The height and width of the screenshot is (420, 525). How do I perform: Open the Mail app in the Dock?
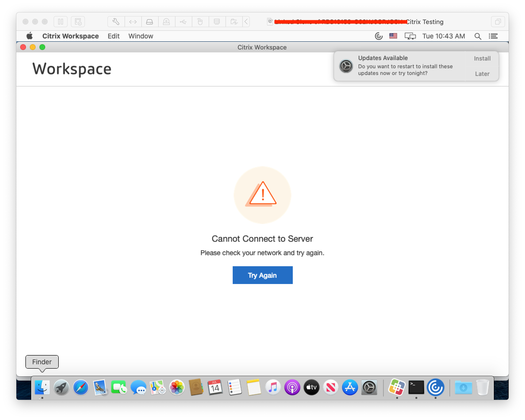pos(100,387)
